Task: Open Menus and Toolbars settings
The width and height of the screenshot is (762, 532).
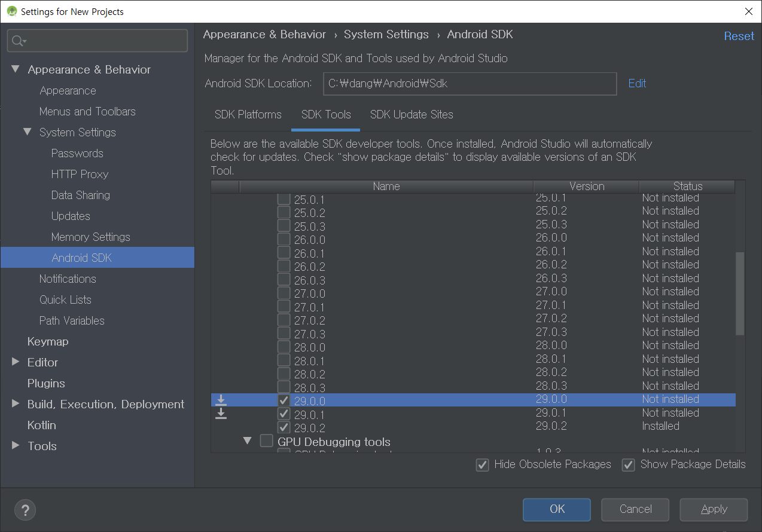Action: (x=87, y=111)
